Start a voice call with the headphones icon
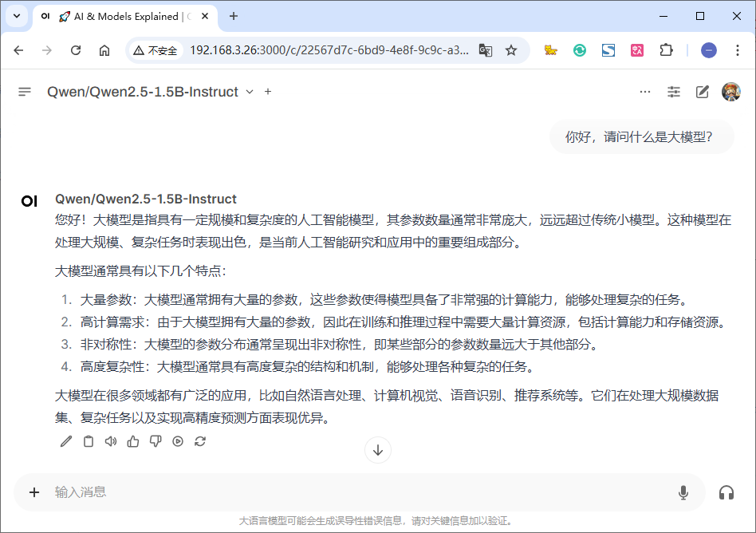The height and width of the screenshot is (533, 756). click(x=726, y=492)
